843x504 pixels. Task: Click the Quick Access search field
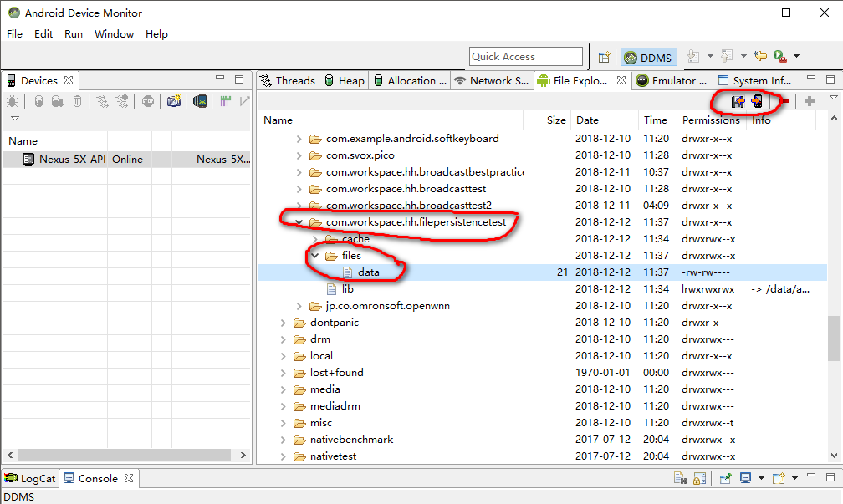tap(526, 57)
